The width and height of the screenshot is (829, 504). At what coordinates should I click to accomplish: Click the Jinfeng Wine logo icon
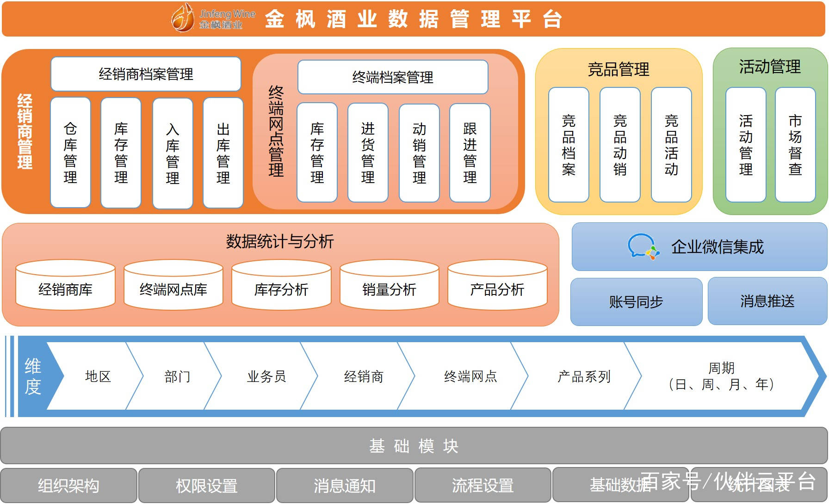182,18
